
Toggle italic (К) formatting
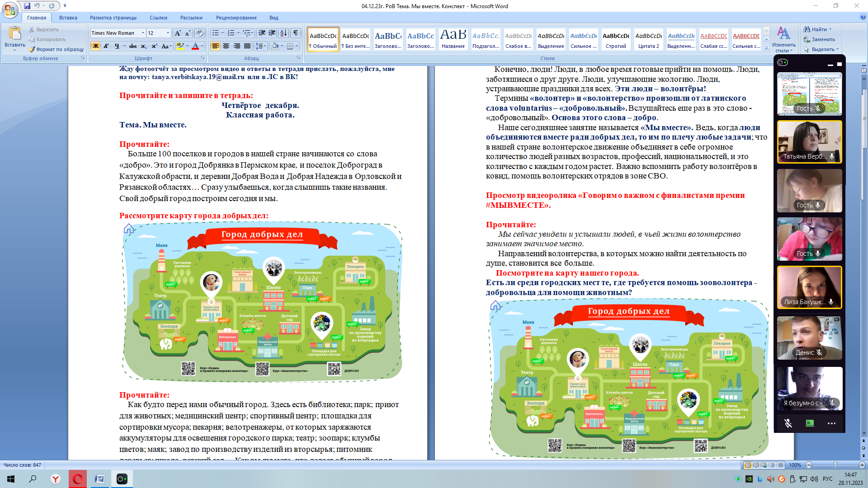pyautogui.click(x=106, y=46)
